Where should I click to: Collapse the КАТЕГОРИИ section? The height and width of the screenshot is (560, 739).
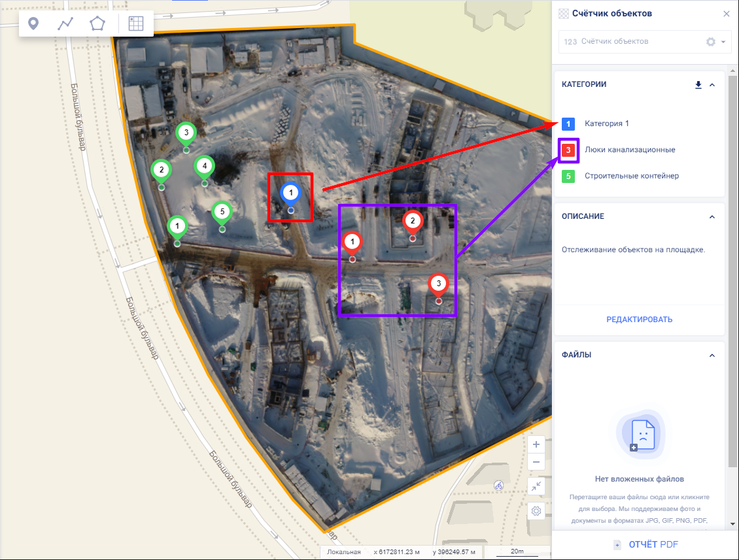pos(712,85)
